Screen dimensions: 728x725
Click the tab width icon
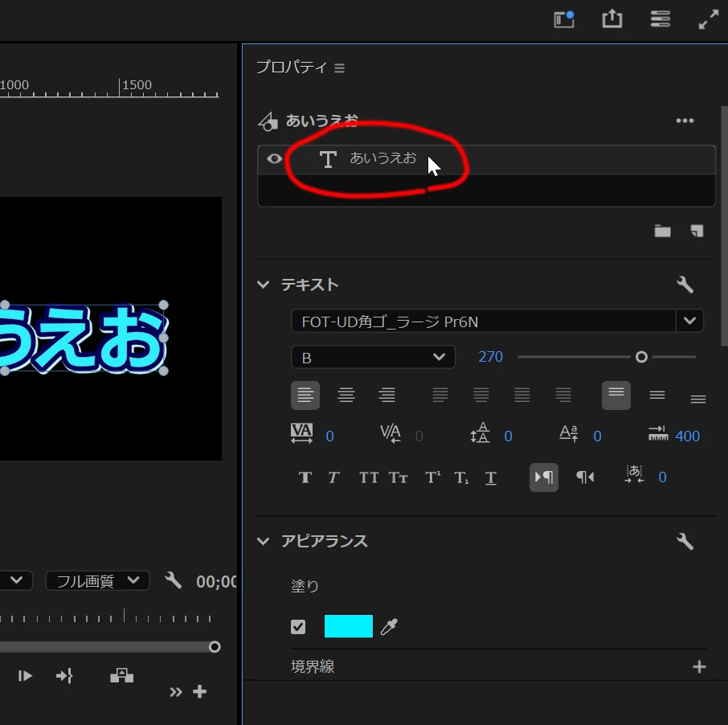coord(658,433)
